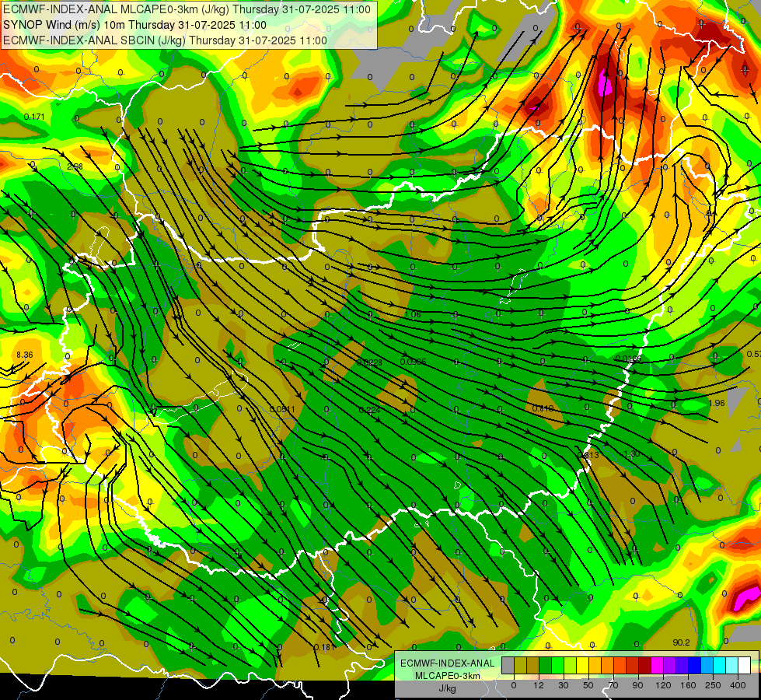Pick the lime yellow-green legend swatch

click(x=571, y=665)
